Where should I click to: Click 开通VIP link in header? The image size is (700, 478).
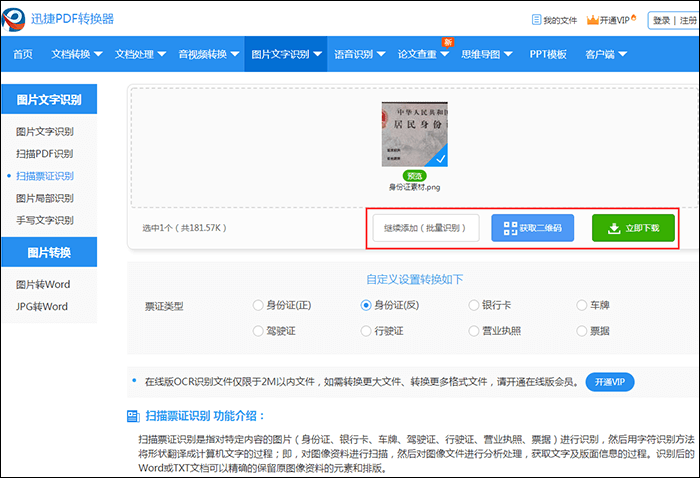[612, 20]
